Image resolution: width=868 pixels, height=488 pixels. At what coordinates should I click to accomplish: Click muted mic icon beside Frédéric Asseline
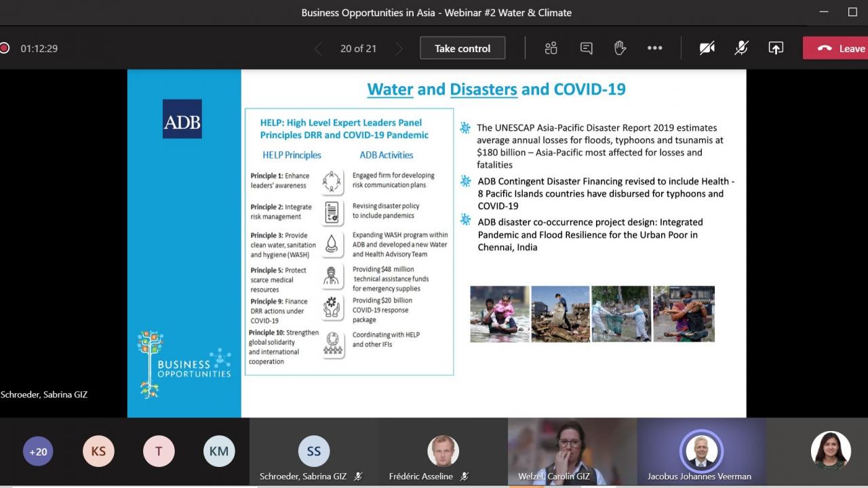tap(464, 476)
